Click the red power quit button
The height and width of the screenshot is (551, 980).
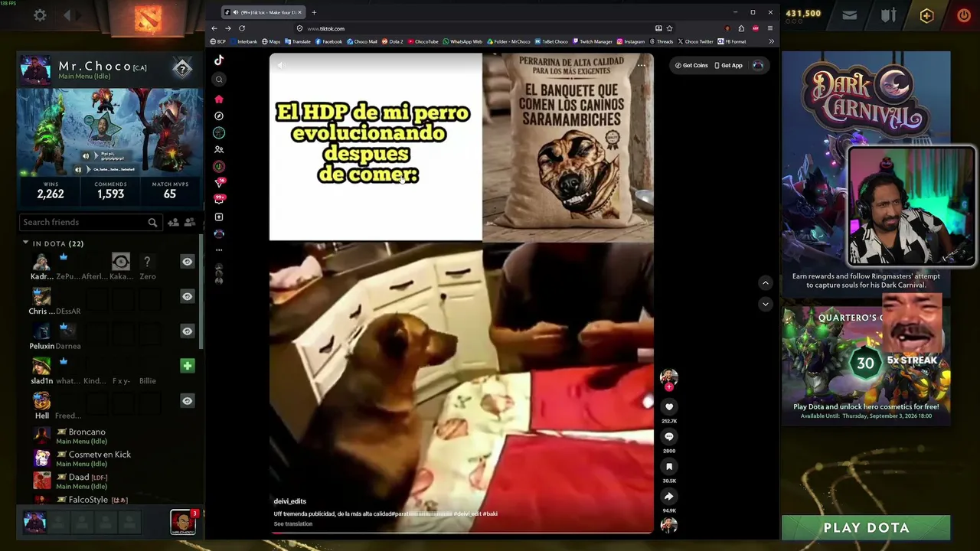click(963, 15)
